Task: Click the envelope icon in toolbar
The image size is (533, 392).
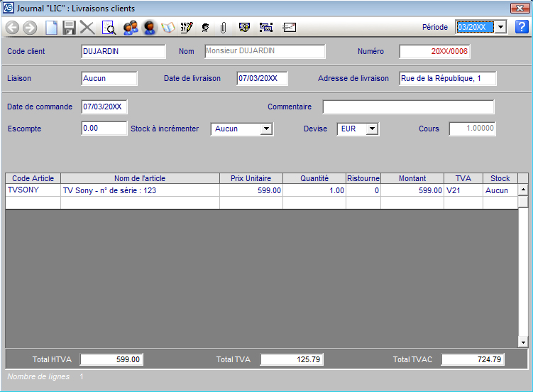Action: 289,28
